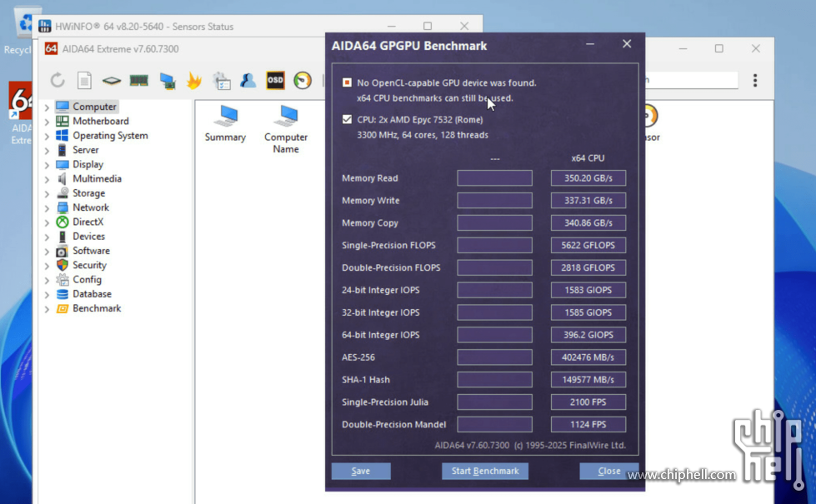Toggle the OSD panel icon

click(x=275, y=80)
